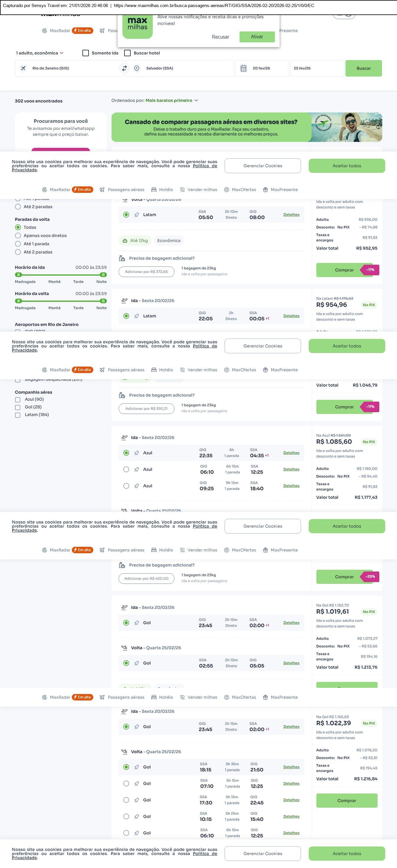Select the Azul 06:10 departure flight option
Screen dimensions: 397x868
pos(126,469)
